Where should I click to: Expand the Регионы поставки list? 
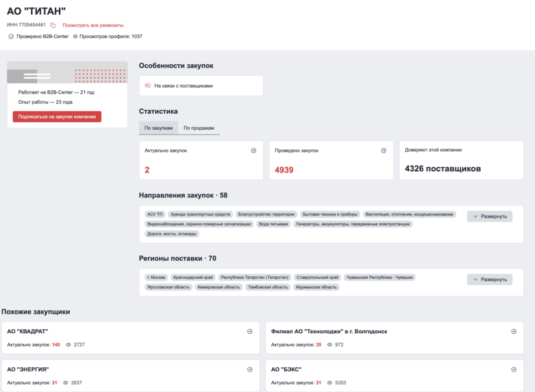(x=490, y=279)
